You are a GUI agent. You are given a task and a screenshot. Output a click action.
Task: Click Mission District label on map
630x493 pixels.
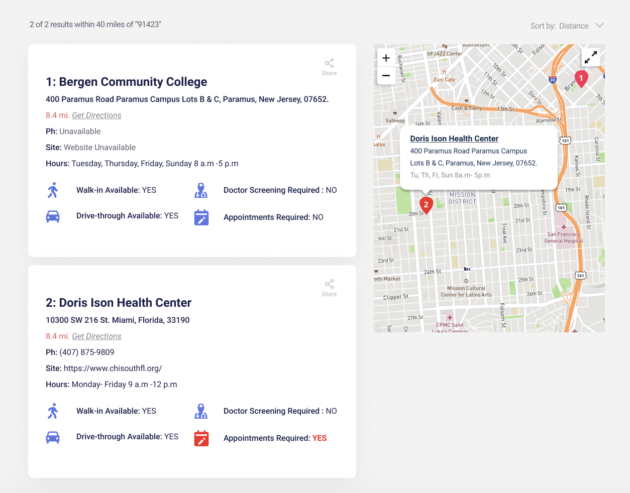click(462, 198)
